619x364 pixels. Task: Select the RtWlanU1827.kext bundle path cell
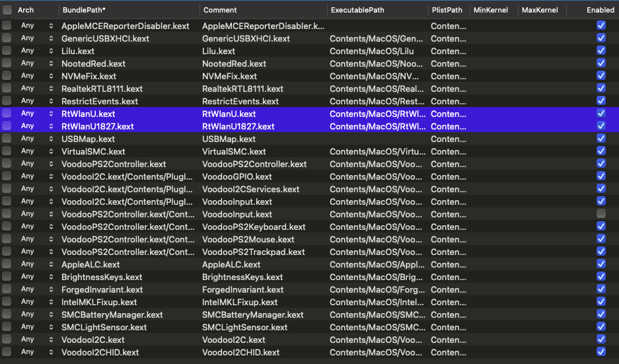(x=98, y=126)
